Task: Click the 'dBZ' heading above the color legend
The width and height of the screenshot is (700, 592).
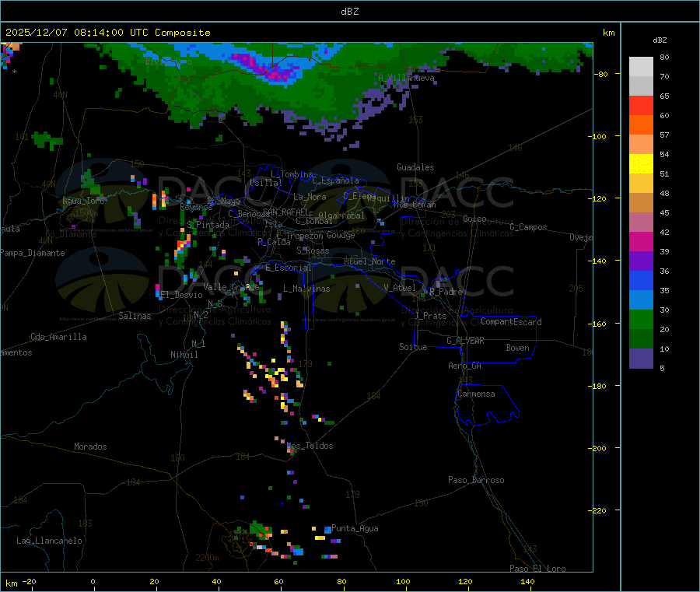Action: pyautogui.click(x=660, y=40)
